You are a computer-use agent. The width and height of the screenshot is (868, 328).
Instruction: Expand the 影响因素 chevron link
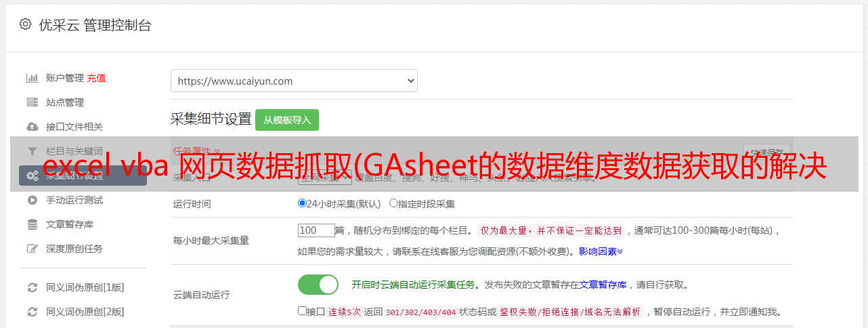pos(601,251)
